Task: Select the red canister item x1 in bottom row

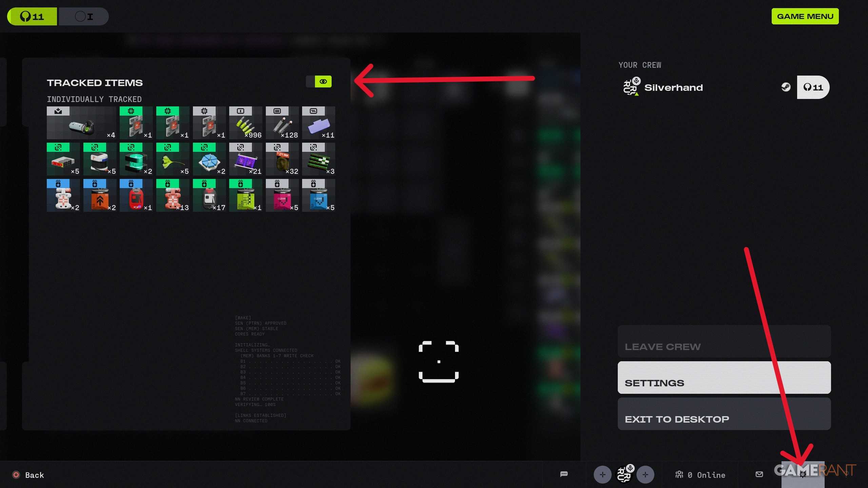Action: (x=136, y=195)
